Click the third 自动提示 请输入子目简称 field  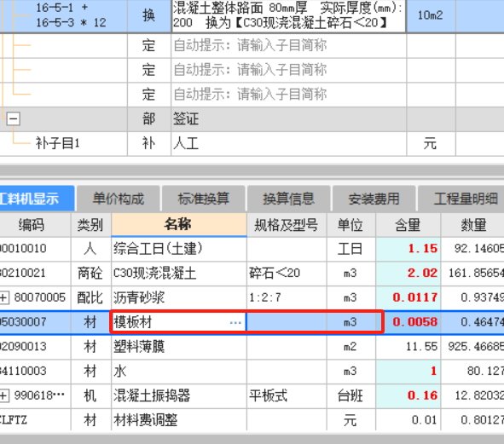point(288,94)
